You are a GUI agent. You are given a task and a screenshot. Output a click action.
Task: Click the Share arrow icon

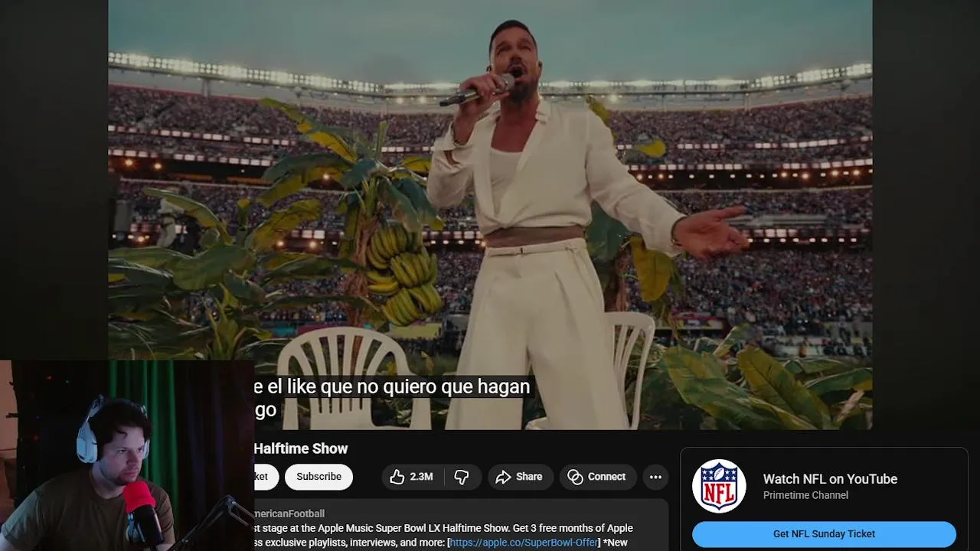(503, 477)
